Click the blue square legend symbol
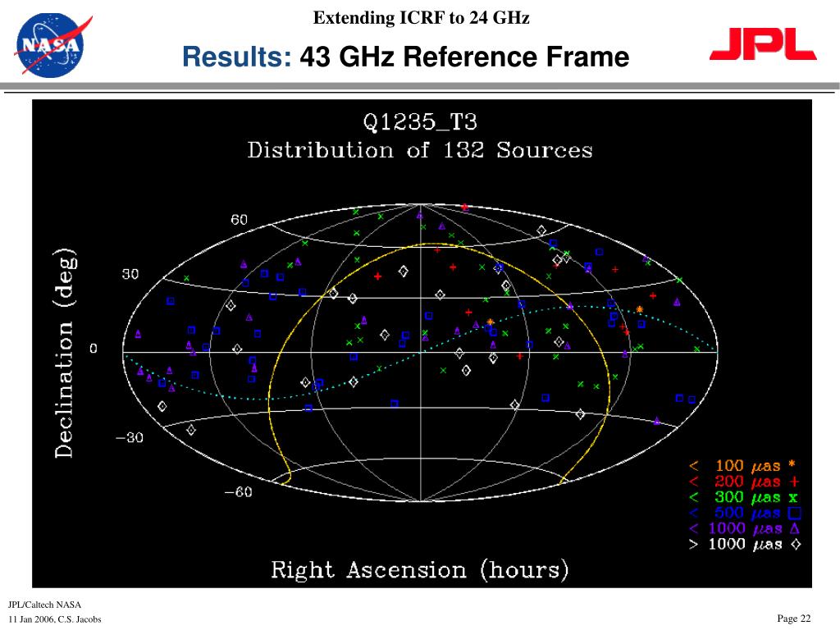 point(795,514)
